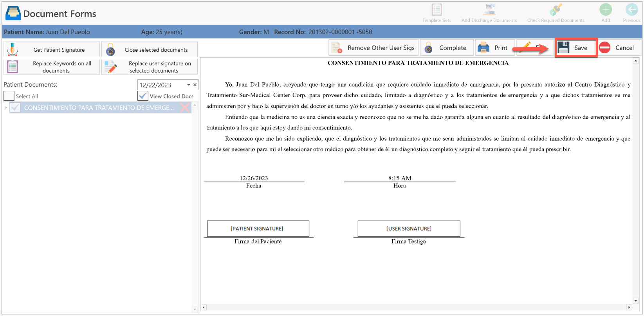Click Replace Keywords on all documents
The height and width of the screenshot is (316, 644).
(x=52, y=67)
